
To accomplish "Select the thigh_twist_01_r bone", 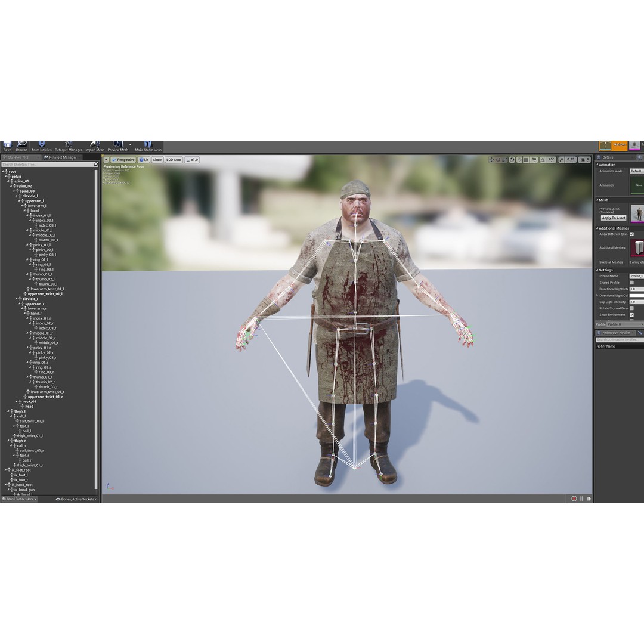I will pyautogui.click(x=30, y=465).
